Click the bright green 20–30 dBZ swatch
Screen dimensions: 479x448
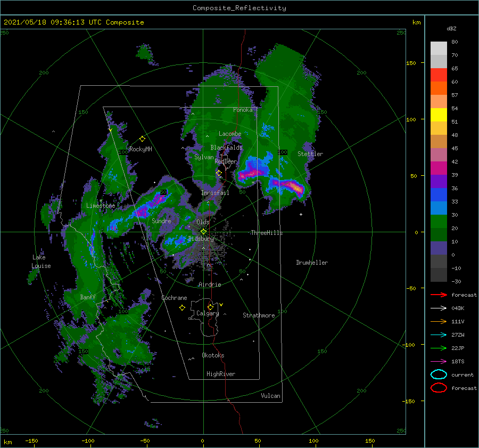click(439, 221)
